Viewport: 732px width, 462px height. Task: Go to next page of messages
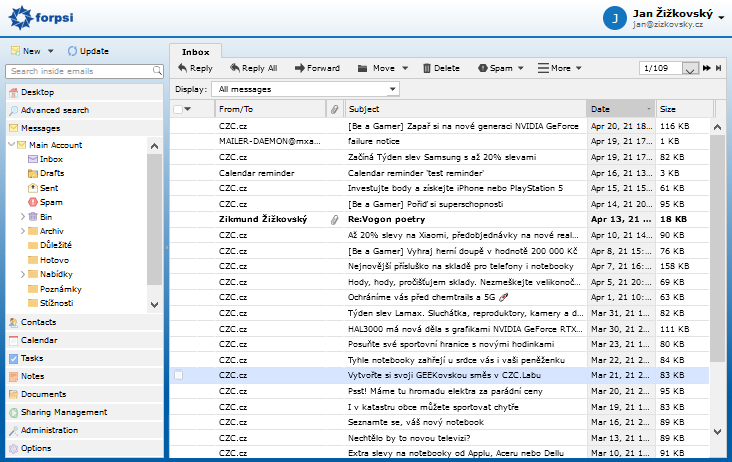[x=706, y=68]
